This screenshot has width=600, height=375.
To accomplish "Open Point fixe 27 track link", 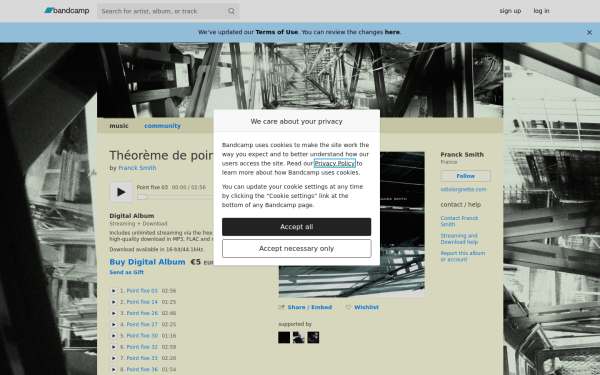I will 142,324.
